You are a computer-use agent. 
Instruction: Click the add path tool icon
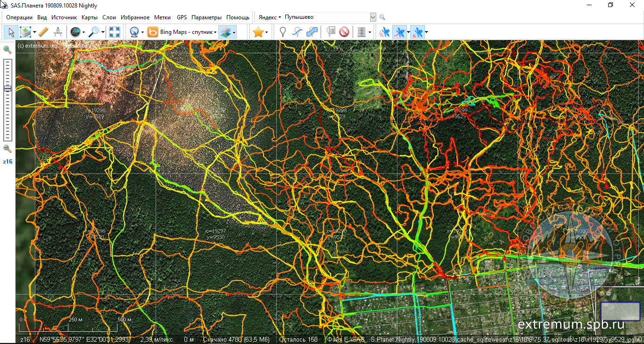point(297,32)
